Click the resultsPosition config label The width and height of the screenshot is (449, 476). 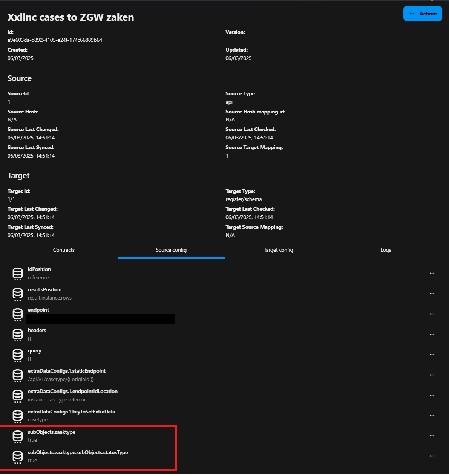pos(44,289)
